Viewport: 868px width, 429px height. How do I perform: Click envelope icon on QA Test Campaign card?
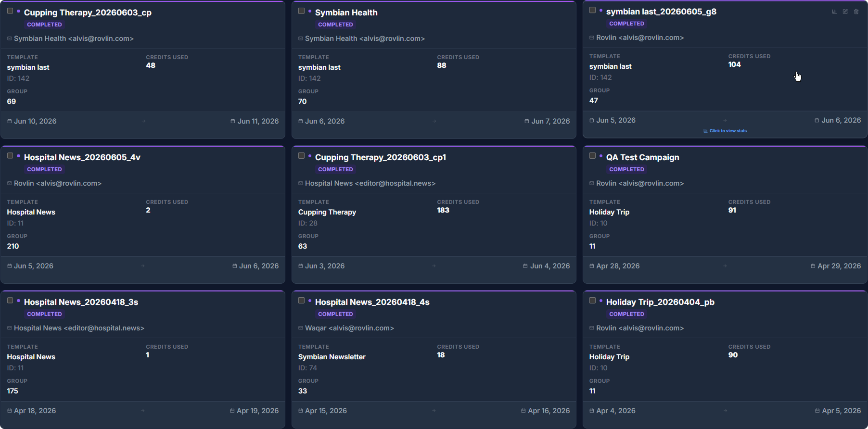(592, 183)
